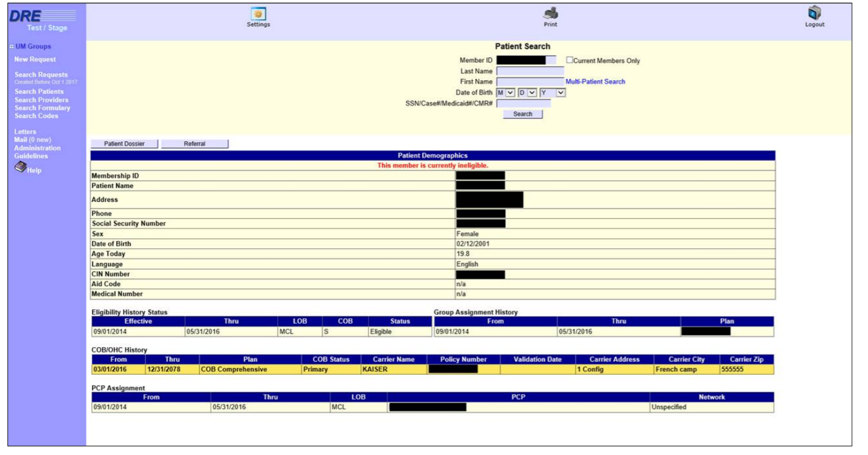Click the Print printer icon

(x=551, y=13)
